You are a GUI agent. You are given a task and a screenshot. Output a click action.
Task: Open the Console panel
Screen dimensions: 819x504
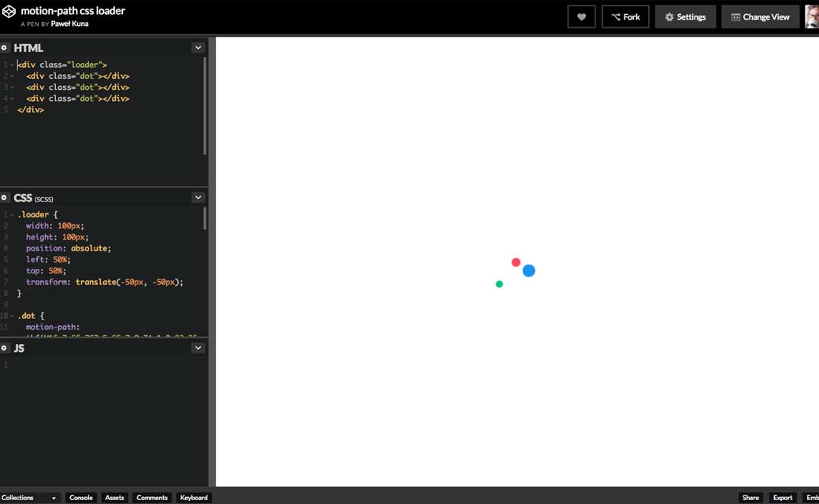click(81, 498)
